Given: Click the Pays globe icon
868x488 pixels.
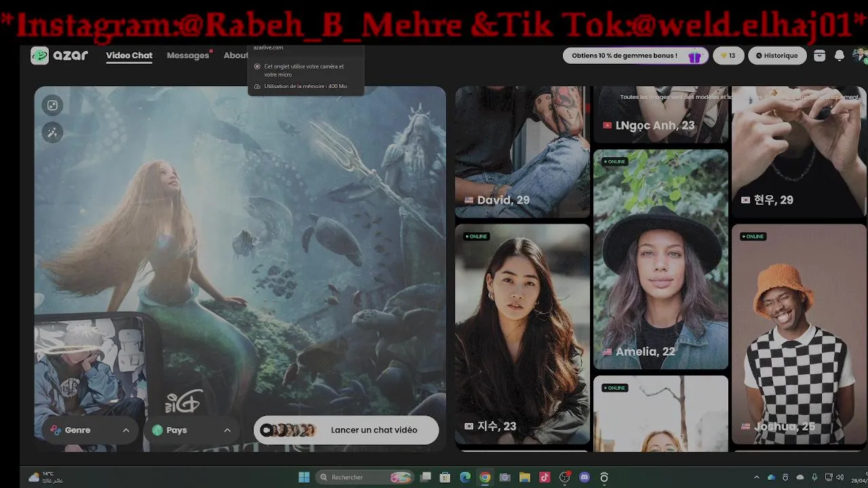Looking at the screenshot, I should pos(157,430).
